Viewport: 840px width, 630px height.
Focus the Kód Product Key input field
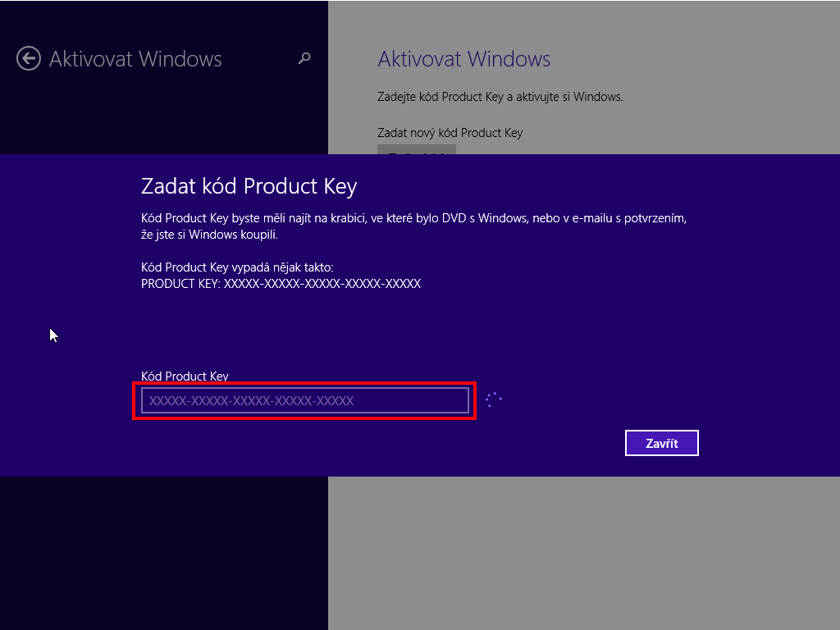point(305,400)
